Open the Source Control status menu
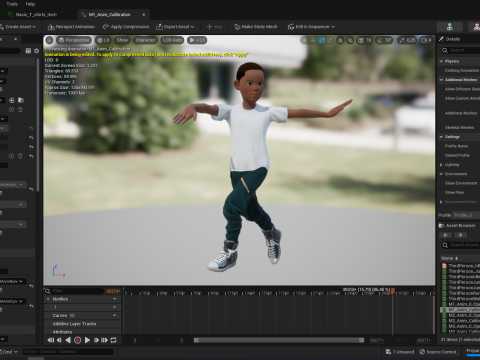480x360 pixels. [x=438, y=352]
